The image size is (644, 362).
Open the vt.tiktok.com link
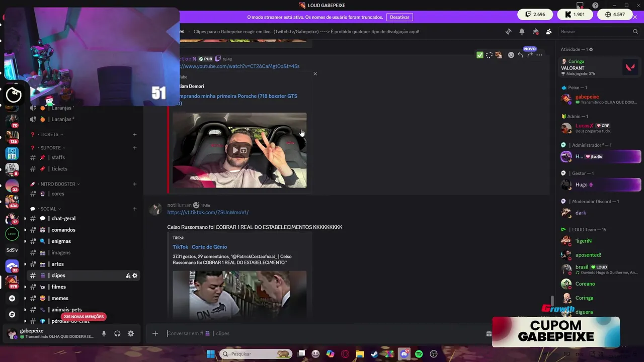(208, 212)
